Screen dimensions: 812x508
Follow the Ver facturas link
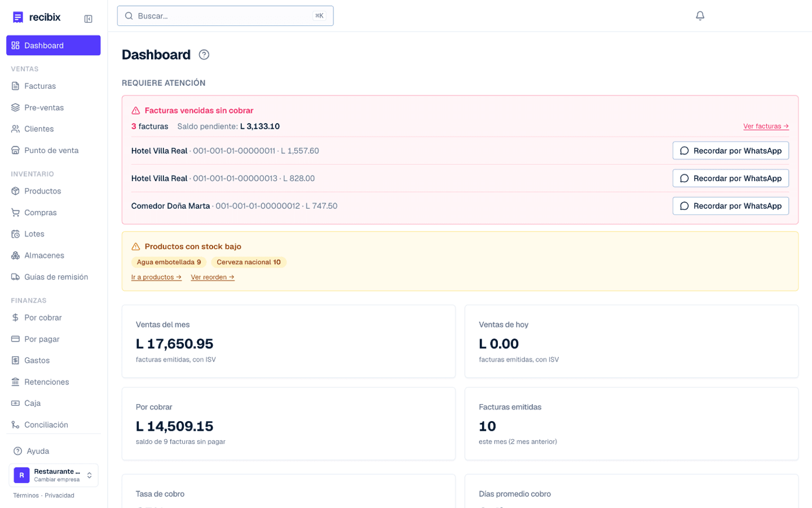tap(766, 126)
